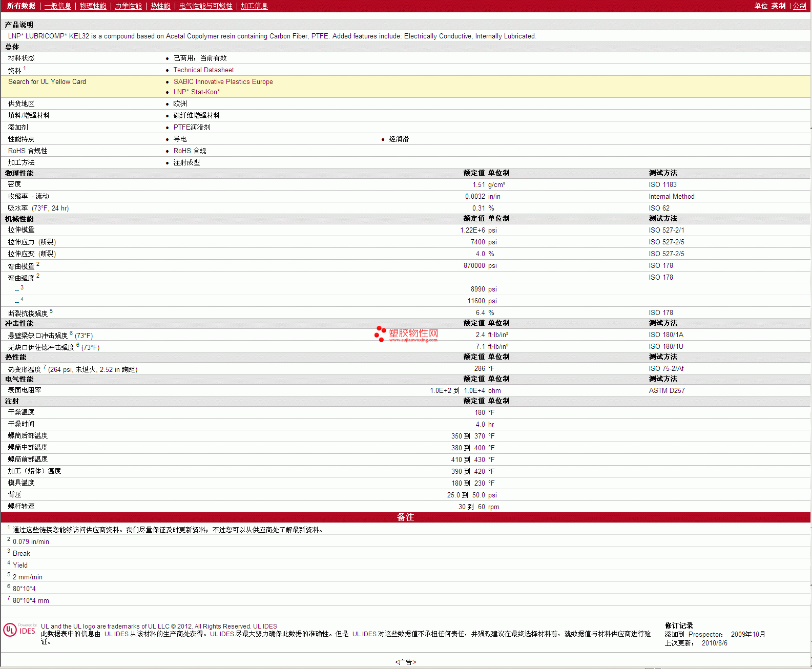
Task: Select the PTFE润滑剂 additive entry
Action: [x=192, y=127]
